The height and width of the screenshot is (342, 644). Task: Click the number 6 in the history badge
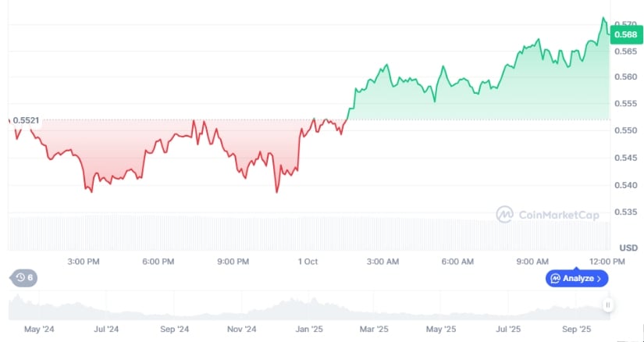coord(30,277)
